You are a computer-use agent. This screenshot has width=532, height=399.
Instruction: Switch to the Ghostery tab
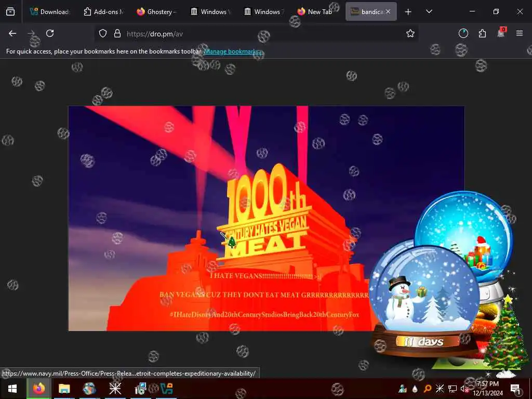157,11
